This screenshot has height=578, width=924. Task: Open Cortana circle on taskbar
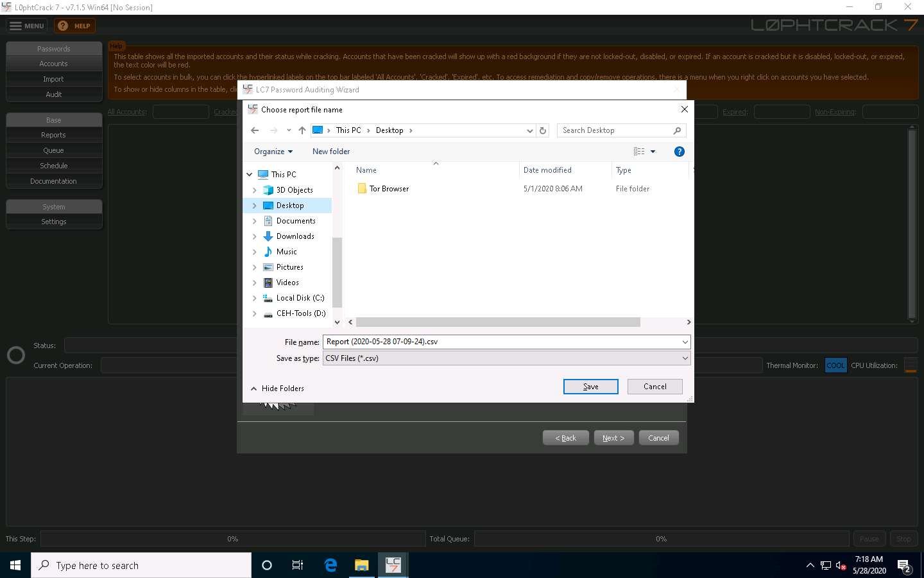click(x=267, y=565)
